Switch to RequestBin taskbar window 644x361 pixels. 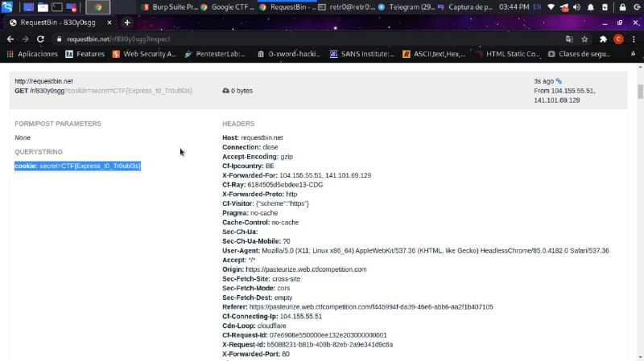(x=287, y=7)
